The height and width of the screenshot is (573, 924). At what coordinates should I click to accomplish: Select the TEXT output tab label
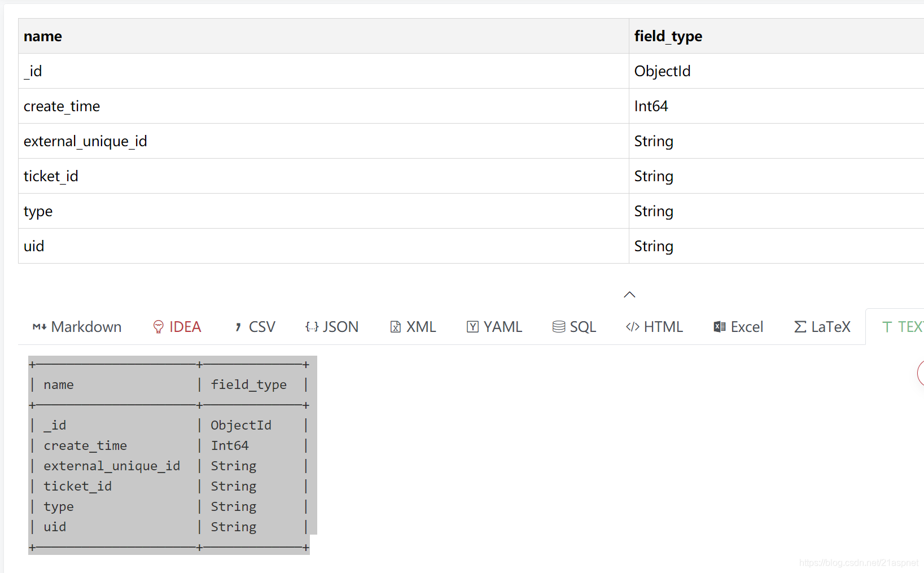click(910, 327)
